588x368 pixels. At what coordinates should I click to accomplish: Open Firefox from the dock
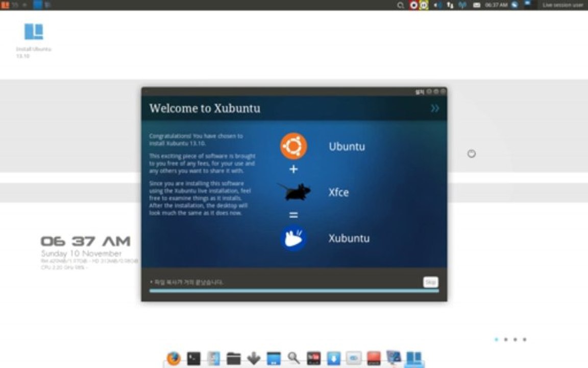pyautogui.click(x=173, y=358)
